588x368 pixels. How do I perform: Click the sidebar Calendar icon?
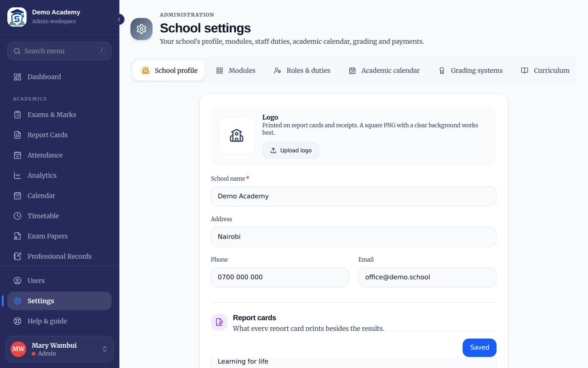click(x=17, y=196)
